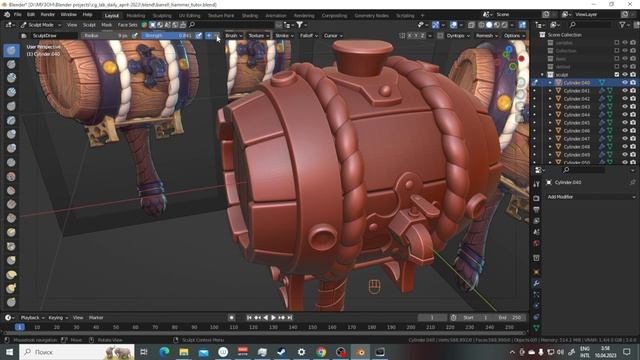
Task: Open the Mask menu in header
Action: (107, 25)
